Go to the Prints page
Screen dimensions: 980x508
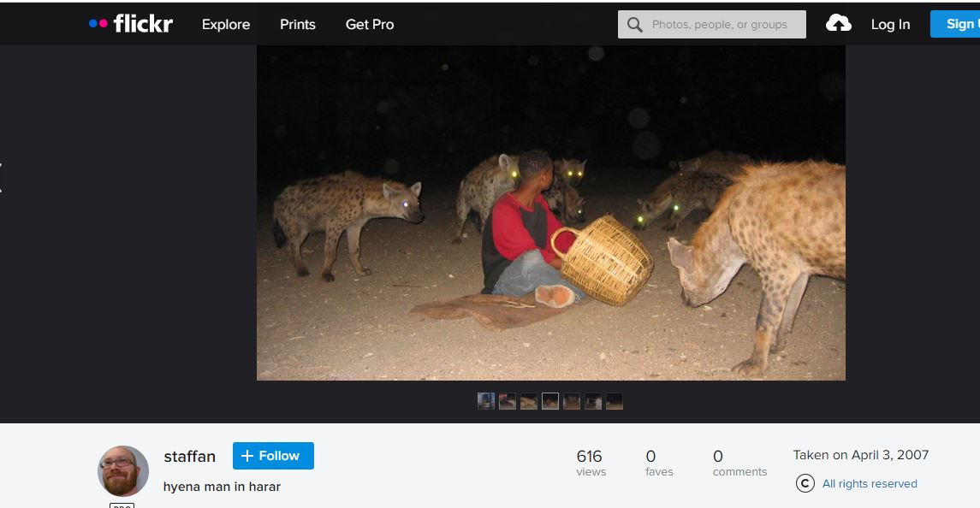(x=298, y=25)
